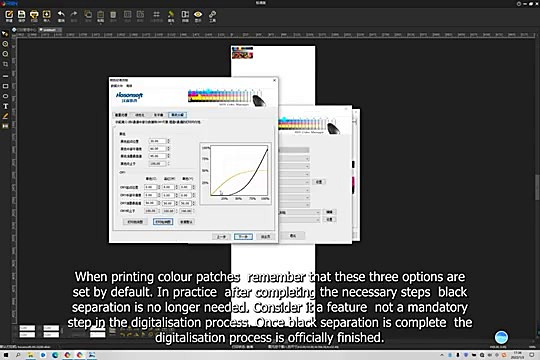
Task: Click the highlighted middle button below OPI fields
Action: pos(163,222)
